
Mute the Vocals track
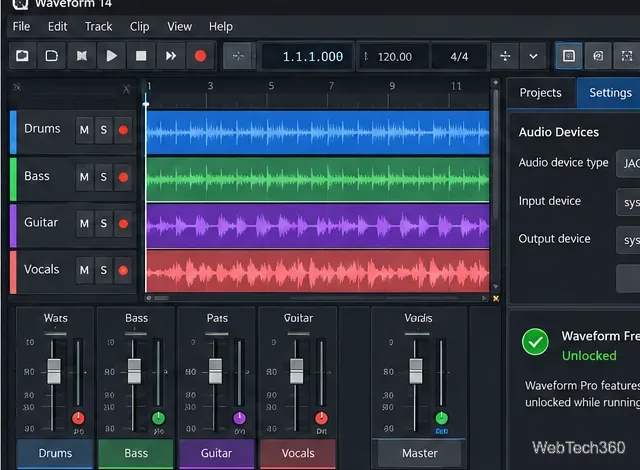(84, 270)
